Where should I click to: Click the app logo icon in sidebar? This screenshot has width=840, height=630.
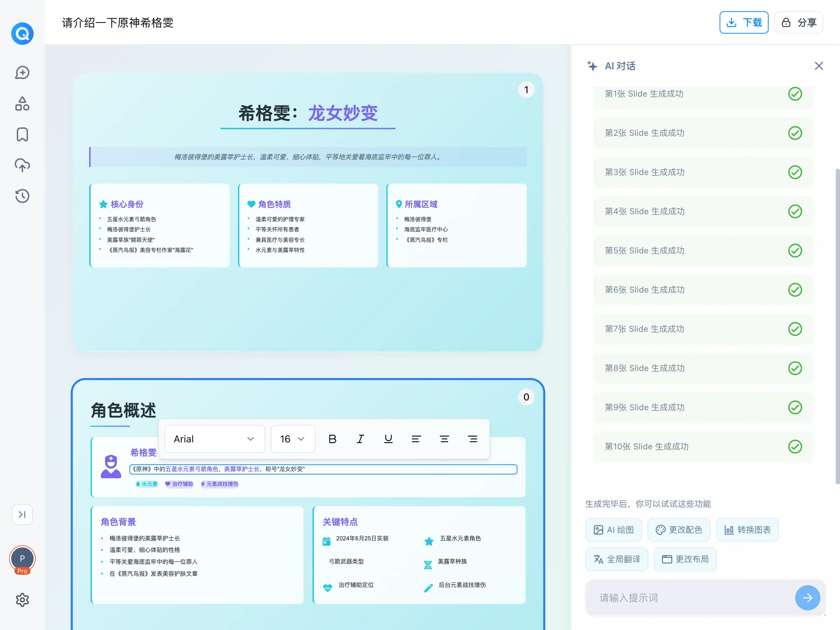22,33
